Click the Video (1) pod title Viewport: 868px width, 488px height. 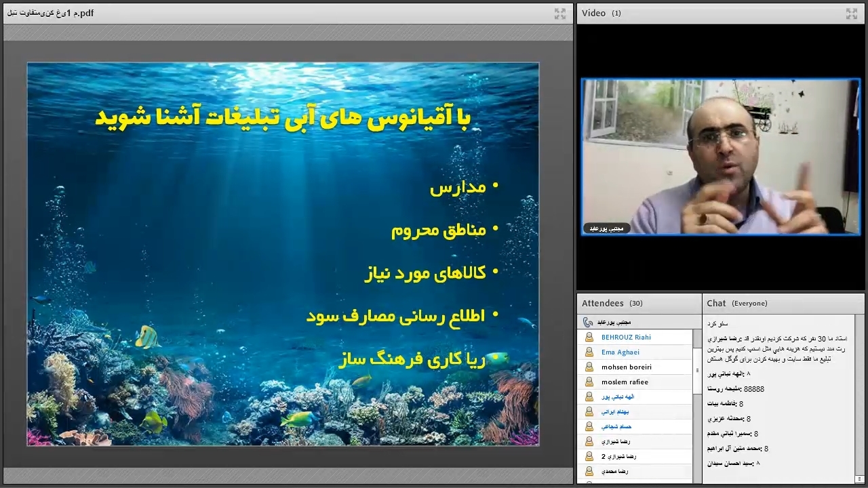[601, 13]
